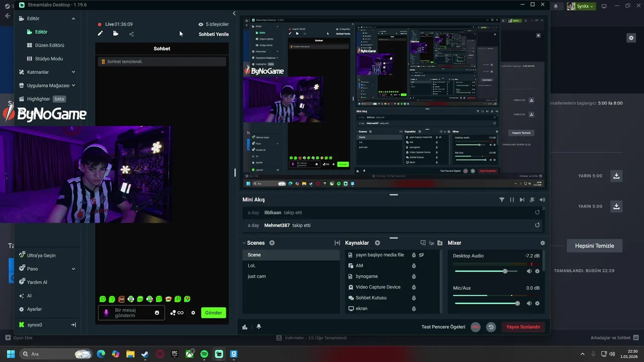
Task: Toggle lock on the ekran source
Action: click(414, 309)
